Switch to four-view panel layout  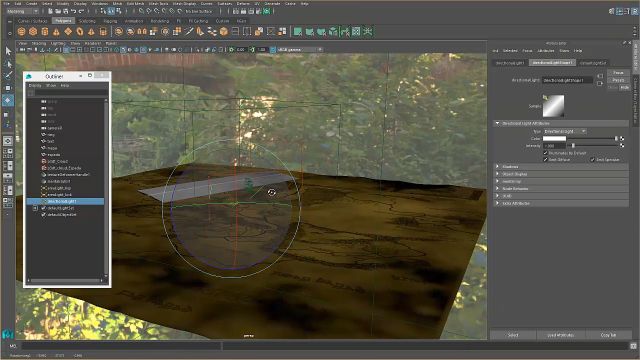(8, 153)
